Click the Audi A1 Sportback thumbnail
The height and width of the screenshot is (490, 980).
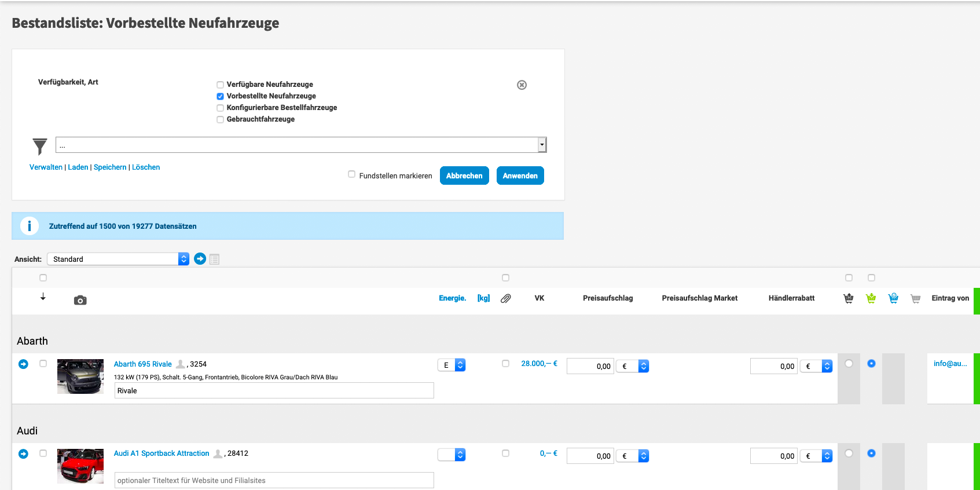point(80,466)
